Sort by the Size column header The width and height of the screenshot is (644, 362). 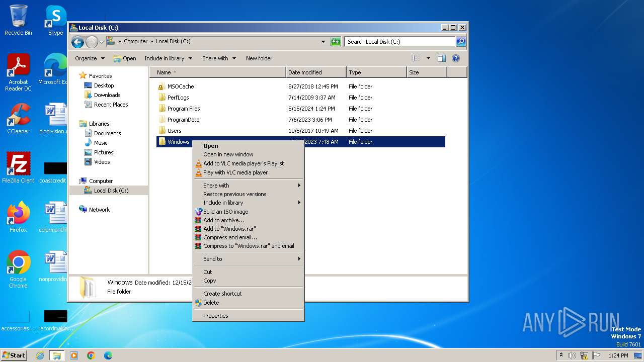(427, 72)
